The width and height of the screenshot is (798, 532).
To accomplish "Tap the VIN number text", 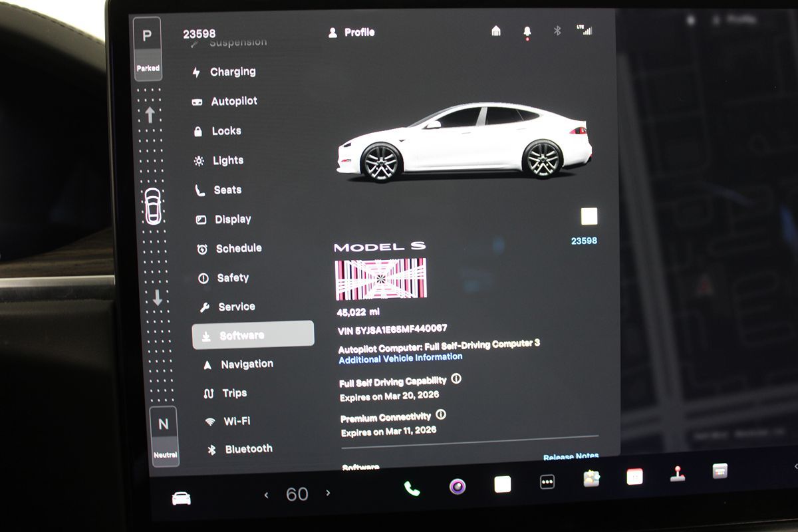I will coord(392,329).
